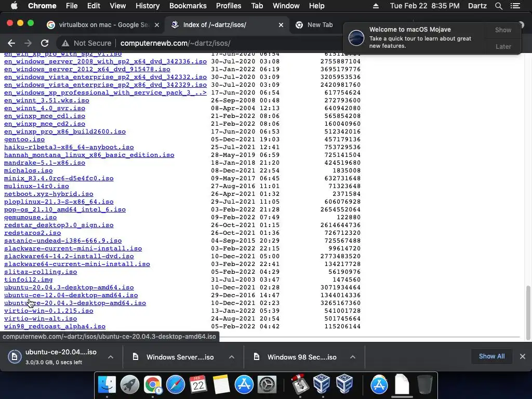The width and height of the screenshot is (532, 399).
Task: Open Launchpad rocket icon in dock
Action: [x=129, y=385]
